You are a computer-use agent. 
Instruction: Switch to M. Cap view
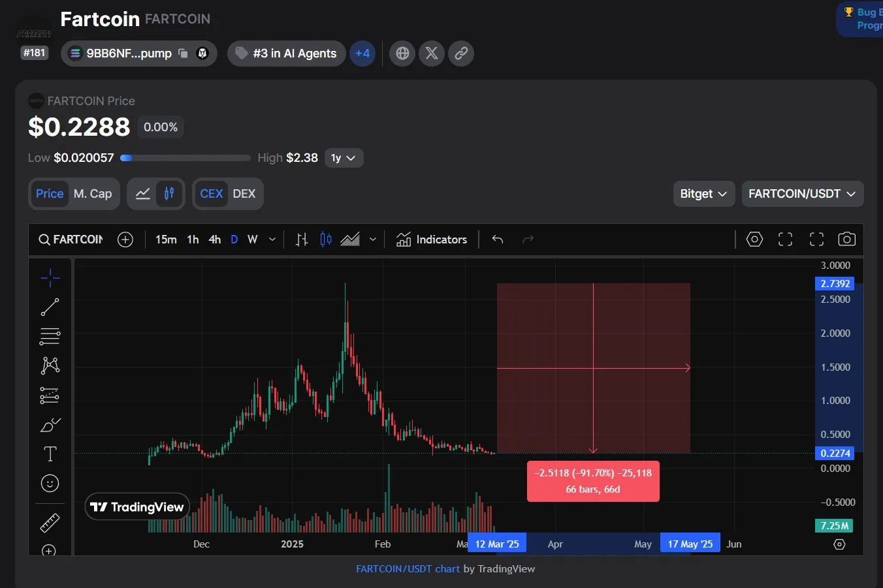[93, 194]
